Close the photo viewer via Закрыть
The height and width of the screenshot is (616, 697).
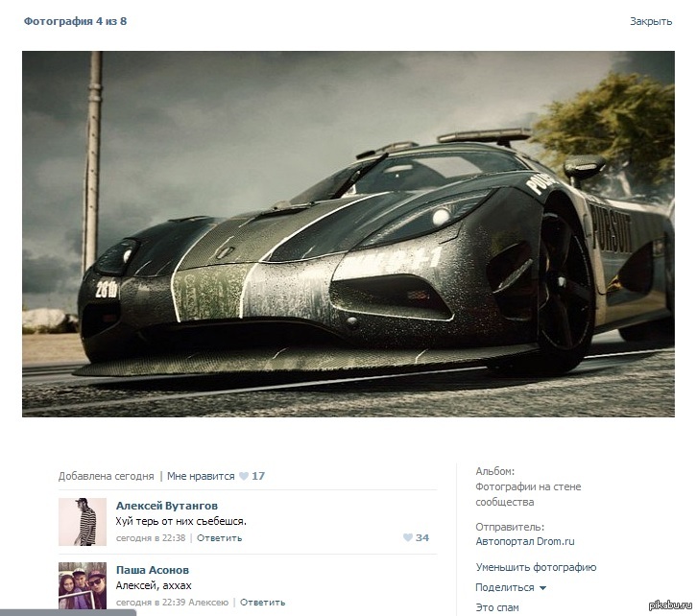click(650, 21)
